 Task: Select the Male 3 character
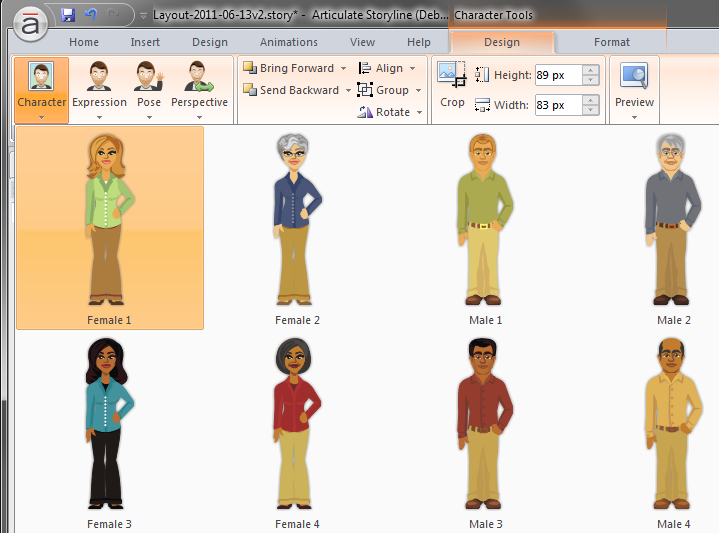[485, 432]
